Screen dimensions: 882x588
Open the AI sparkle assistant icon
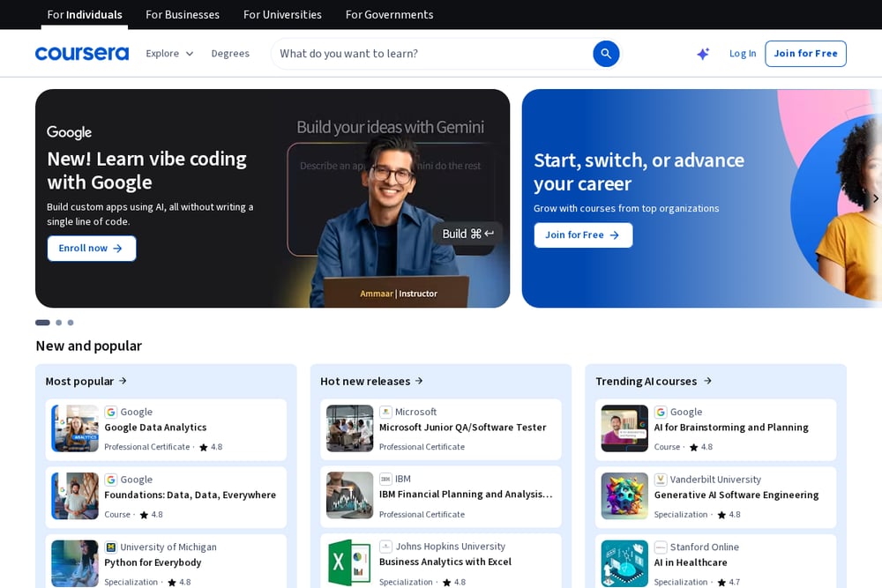(703, 54)
